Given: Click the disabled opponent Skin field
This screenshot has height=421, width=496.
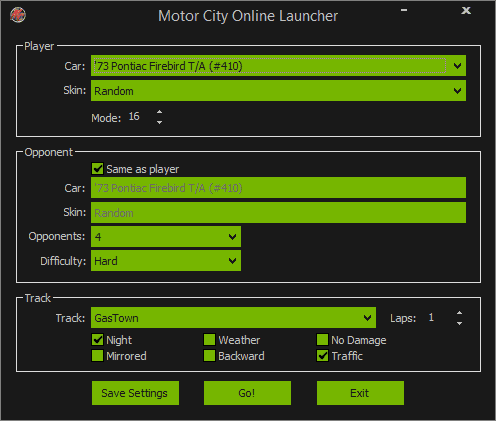Looking at the screenshot, I should (278, 213).
